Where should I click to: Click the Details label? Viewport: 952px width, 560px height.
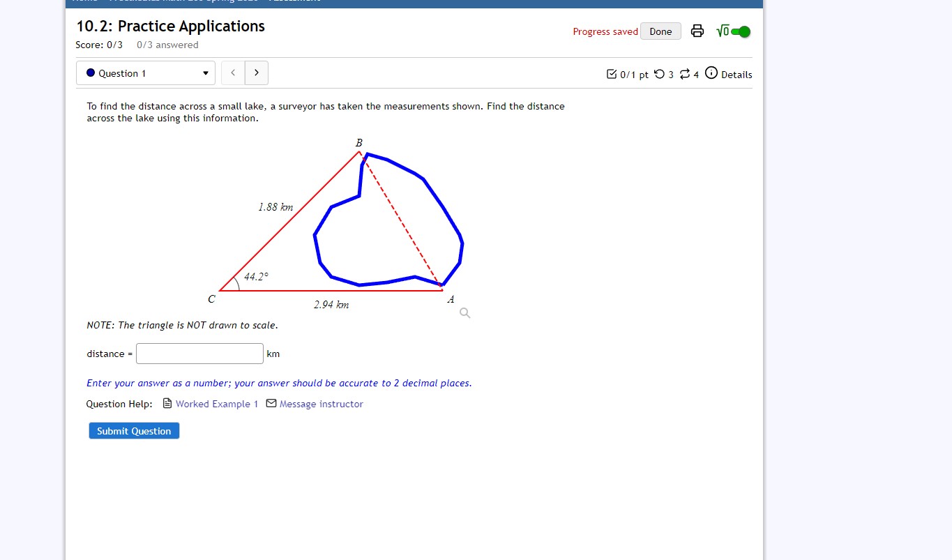click(736, 75)
